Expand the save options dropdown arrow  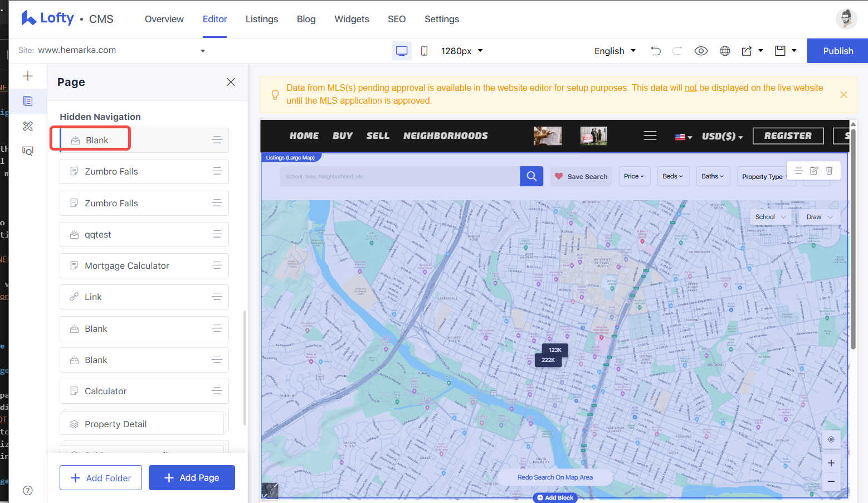point(794,51)
